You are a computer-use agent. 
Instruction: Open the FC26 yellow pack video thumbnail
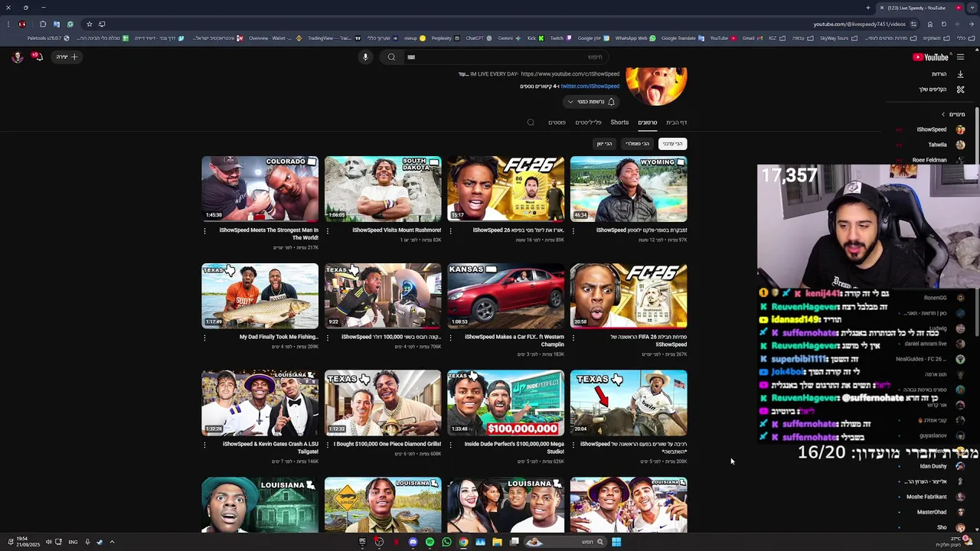click(506, 189)
